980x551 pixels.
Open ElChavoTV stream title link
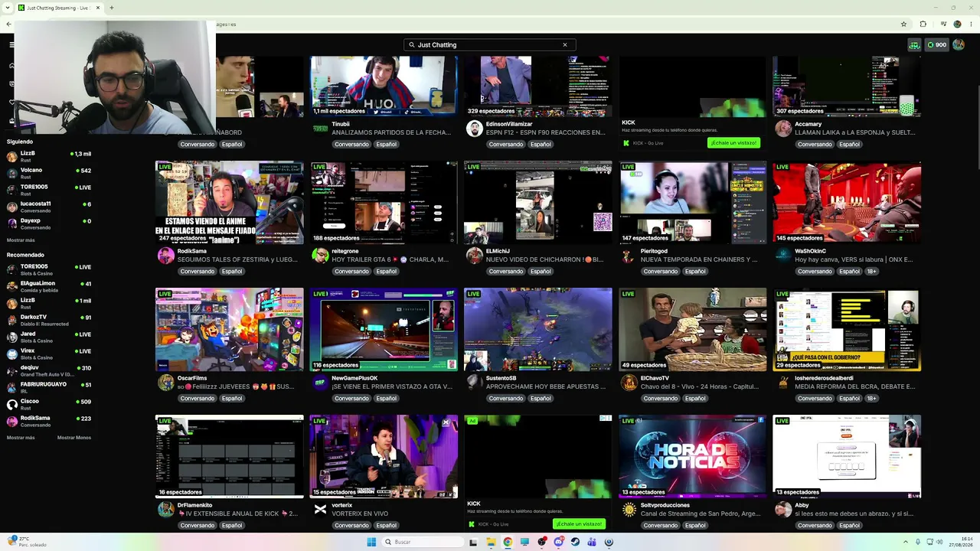click(x=700, y=386)
